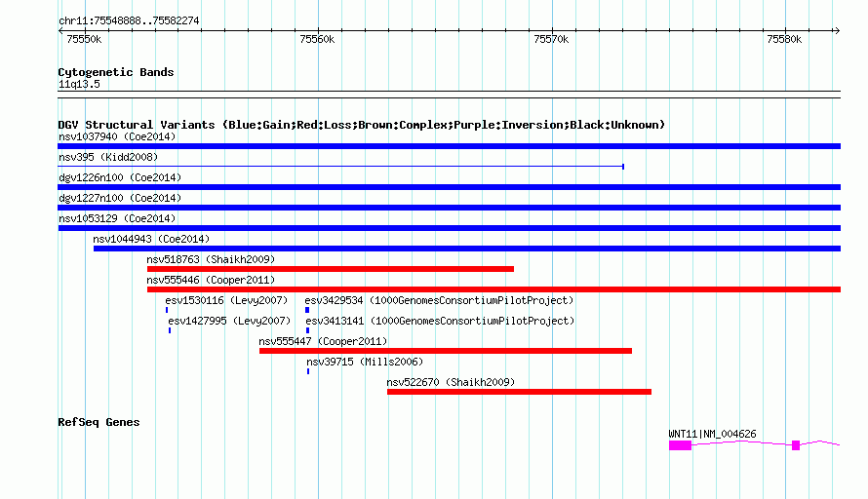Click the dgv1226n100 (Coe2014) blue bar

tap(449, 187)
